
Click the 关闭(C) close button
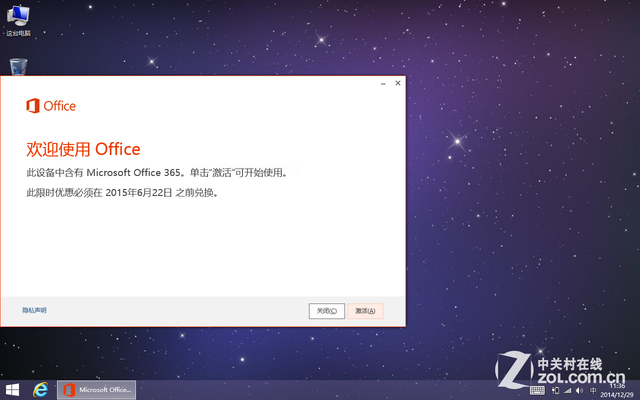click(x=327, y=311)
